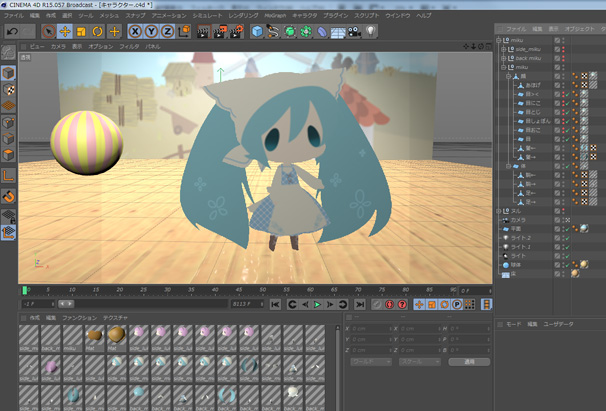Toggle the X axis lock
Screen dimensions: 606x411
pyautogui.click(x=135, y=31)
